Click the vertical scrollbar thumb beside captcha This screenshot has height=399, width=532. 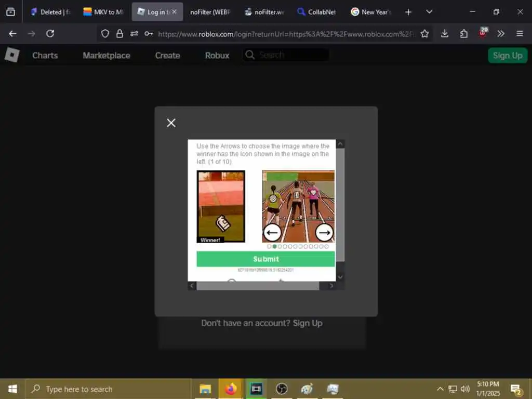pos(340,205)
